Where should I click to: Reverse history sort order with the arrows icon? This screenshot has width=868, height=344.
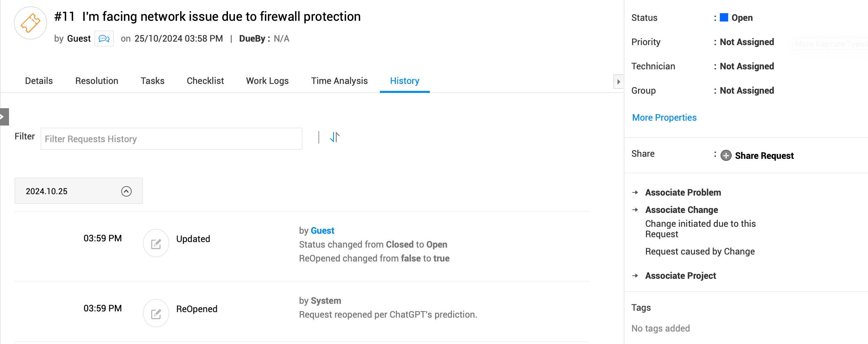click(x=335, y=137)
